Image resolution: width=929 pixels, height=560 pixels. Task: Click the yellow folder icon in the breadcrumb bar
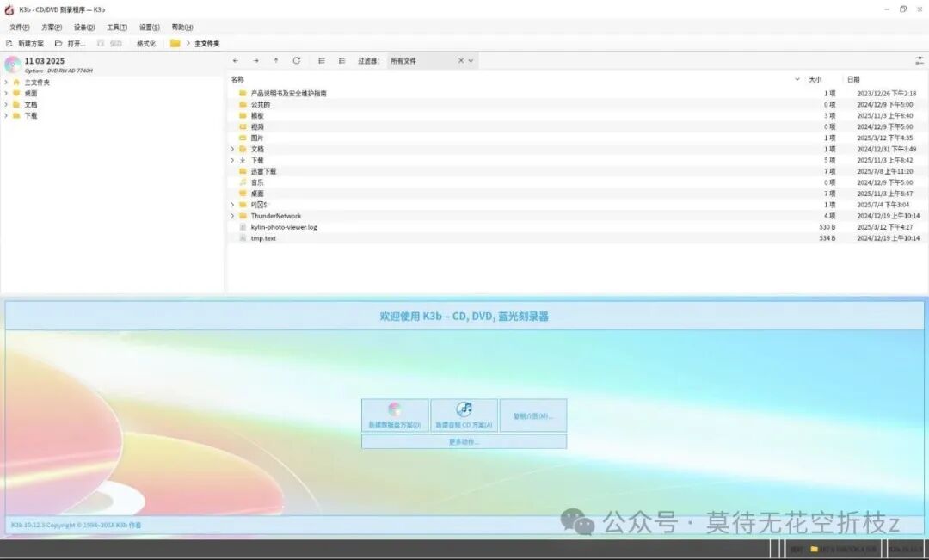(175, 43)
